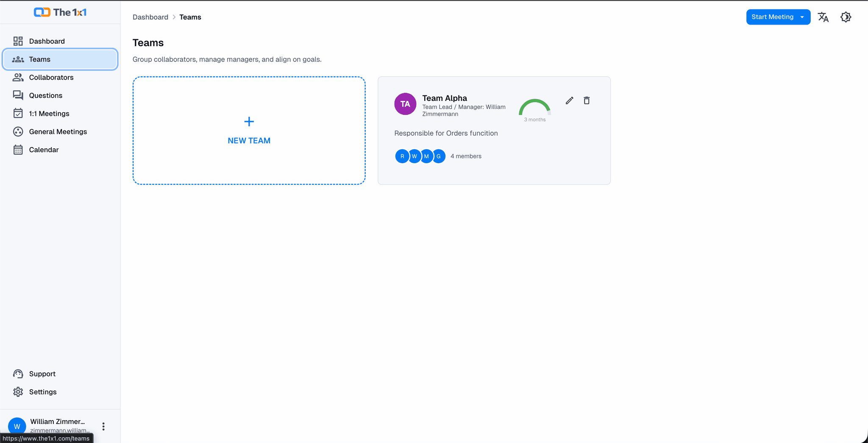Click the Dashboard breadcrumb link

[x=150, y=17]
